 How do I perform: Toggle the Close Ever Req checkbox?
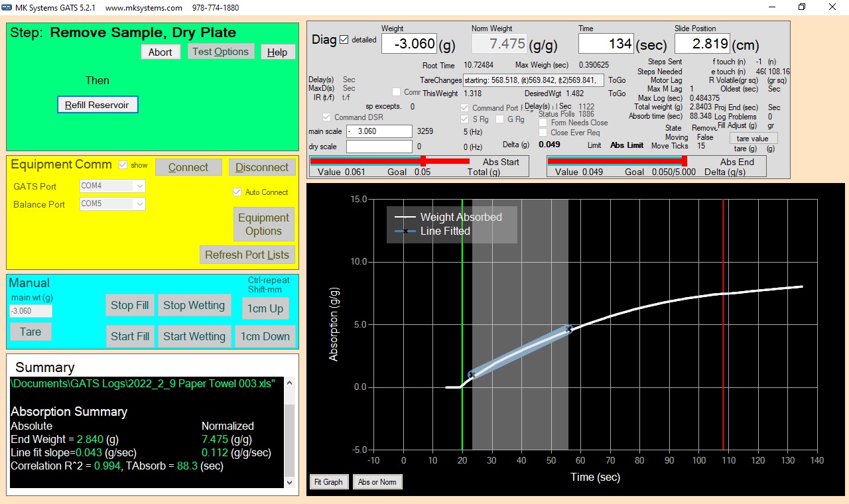[x=543, y=133]
